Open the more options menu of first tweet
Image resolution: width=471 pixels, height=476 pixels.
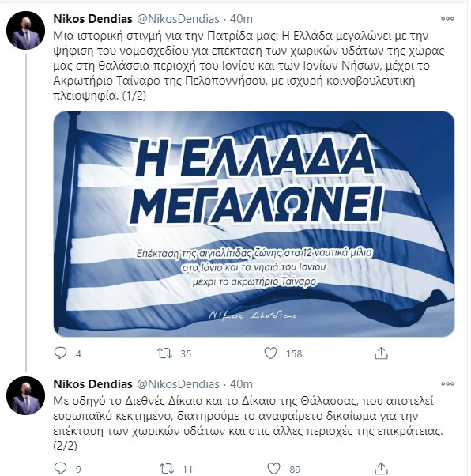[447, 18]
